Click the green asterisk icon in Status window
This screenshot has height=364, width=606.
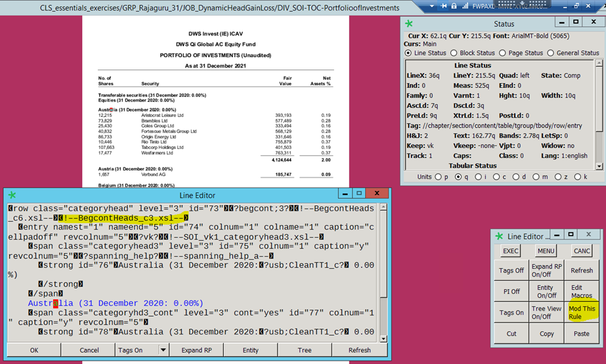click(408, 24)
